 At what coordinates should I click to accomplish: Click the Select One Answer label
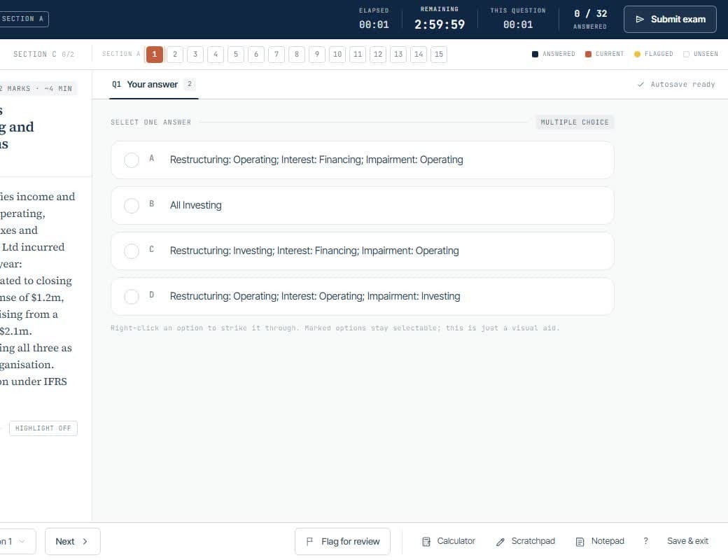pos(151,122)
